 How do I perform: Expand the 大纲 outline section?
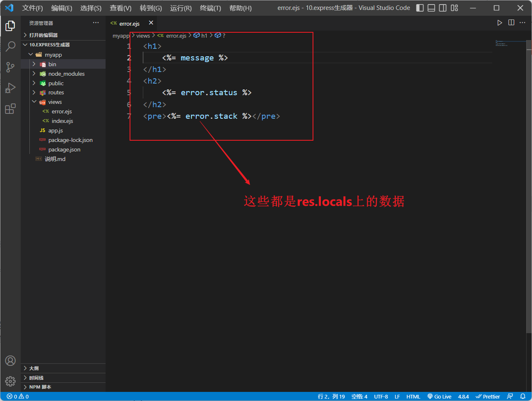pyautogui.click(x=63, y=368)
